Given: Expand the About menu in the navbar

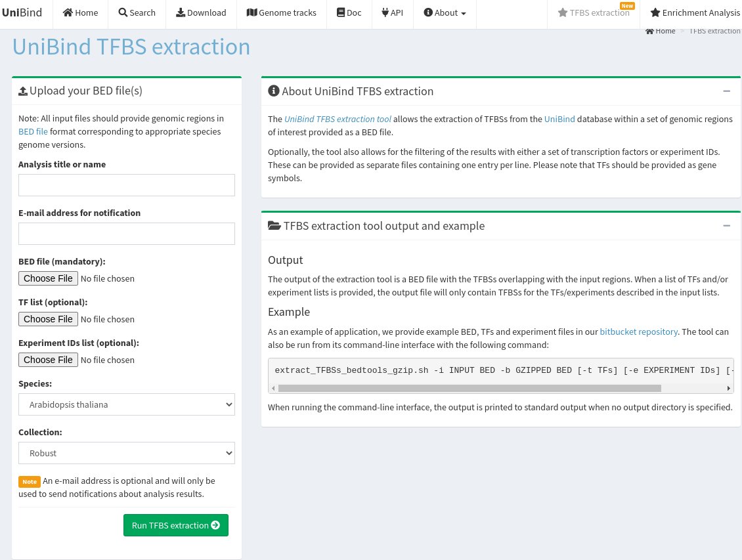Looking at the screenshot, I should (x=444, y=12).
